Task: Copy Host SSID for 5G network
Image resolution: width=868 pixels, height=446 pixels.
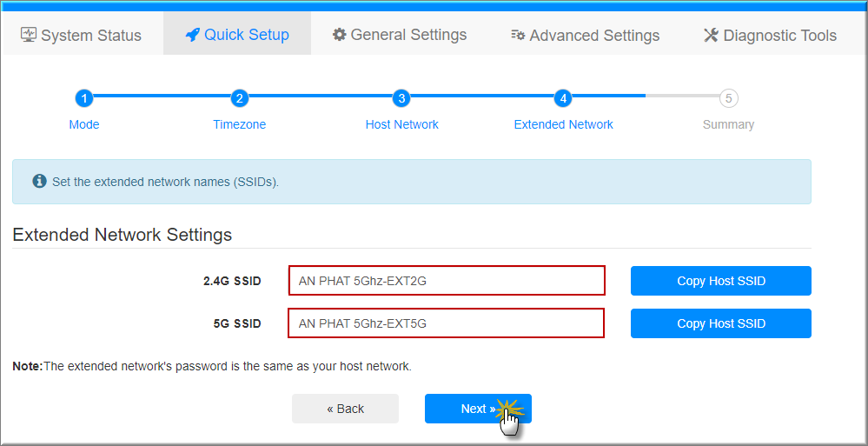Action: (x=720, y=323)
